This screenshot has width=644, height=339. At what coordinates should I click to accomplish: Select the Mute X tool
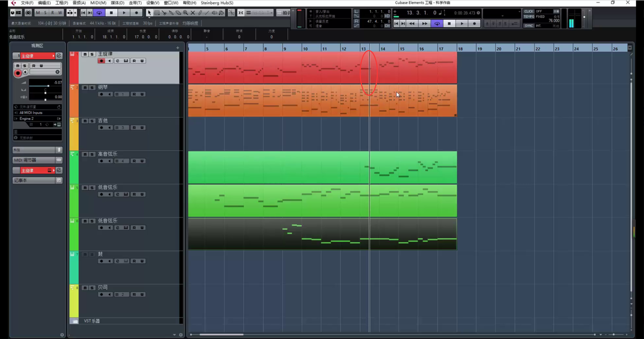tap(193, 13)
